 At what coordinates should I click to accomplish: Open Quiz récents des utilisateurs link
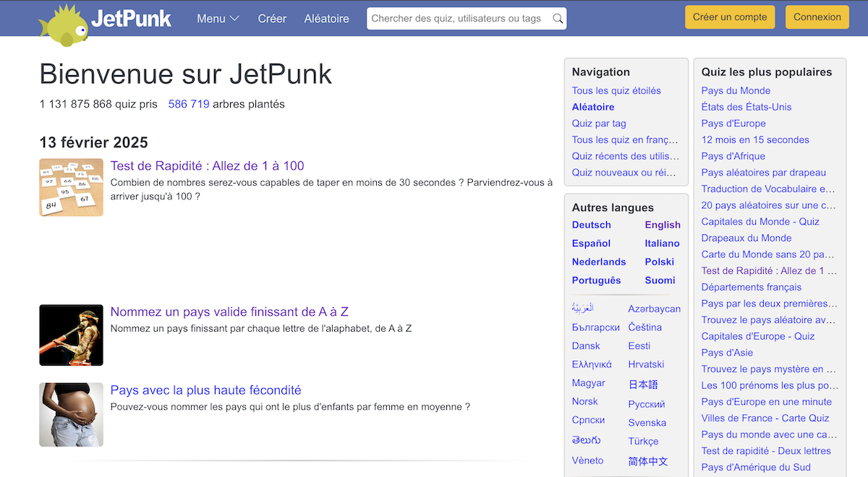pos(626,156)
